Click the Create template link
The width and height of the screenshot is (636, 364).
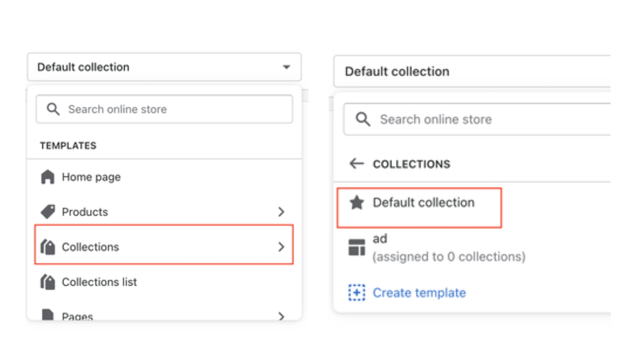click(x=419, y=293)
